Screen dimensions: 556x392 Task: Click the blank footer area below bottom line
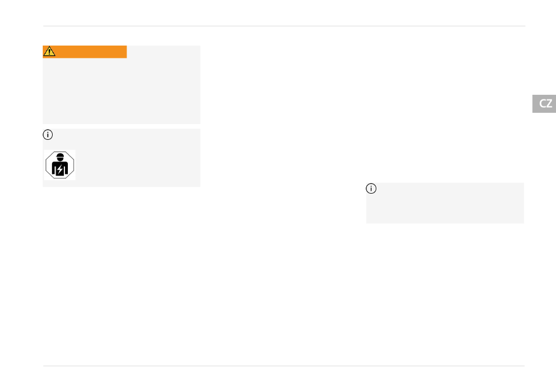click(284, 379)
